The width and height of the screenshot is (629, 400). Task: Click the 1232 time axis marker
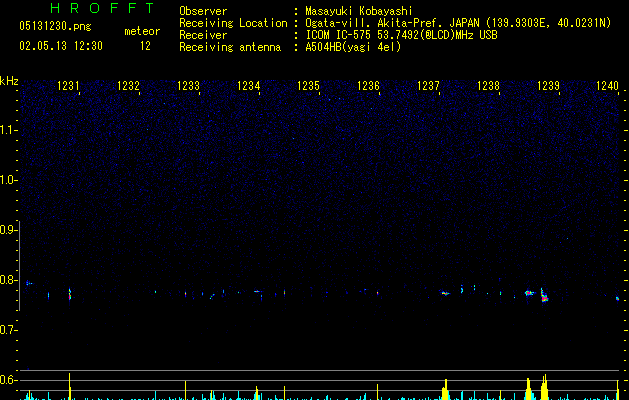pyautogui.click(x=128, y=85)
